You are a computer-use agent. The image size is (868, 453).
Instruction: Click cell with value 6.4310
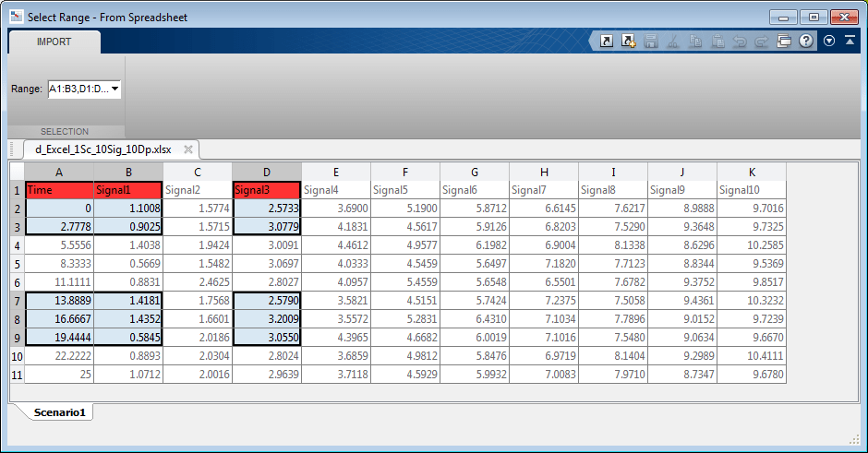point(475,319)
